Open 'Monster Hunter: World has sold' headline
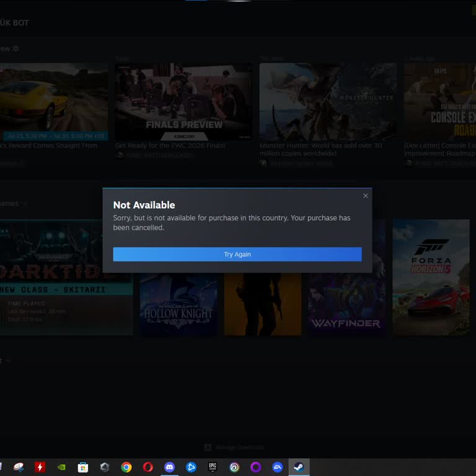 [x=320, y=149]
